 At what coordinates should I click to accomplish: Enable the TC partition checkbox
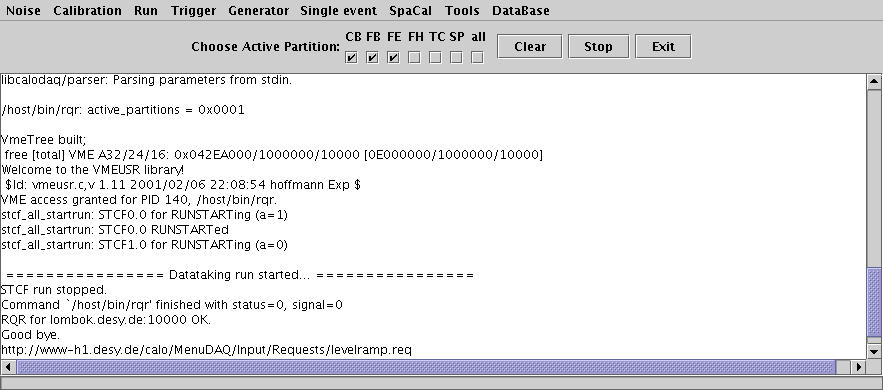[x=435, y=57]
